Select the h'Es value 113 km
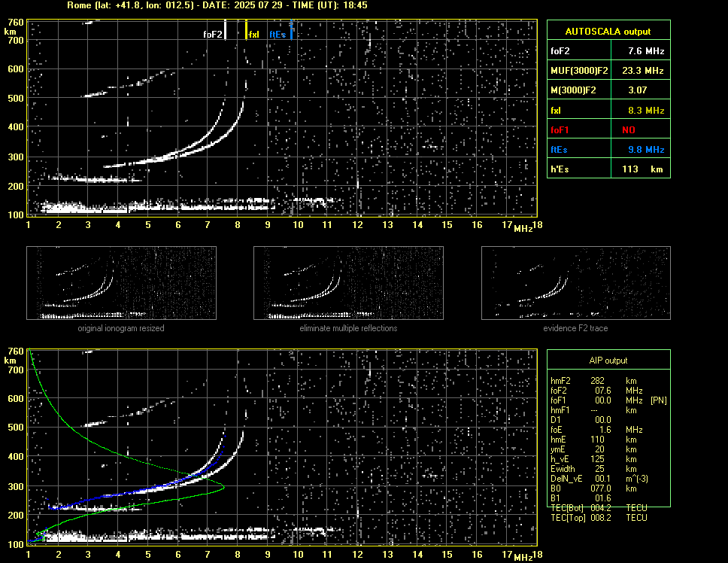This screenshot has height=563, width=728. (642, 169)
